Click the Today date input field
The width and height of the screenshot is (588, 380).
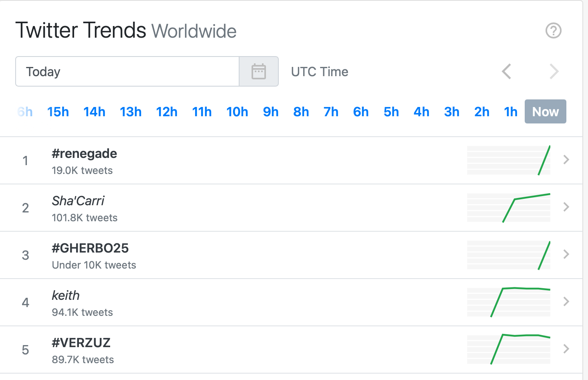[x=127, y=71]
